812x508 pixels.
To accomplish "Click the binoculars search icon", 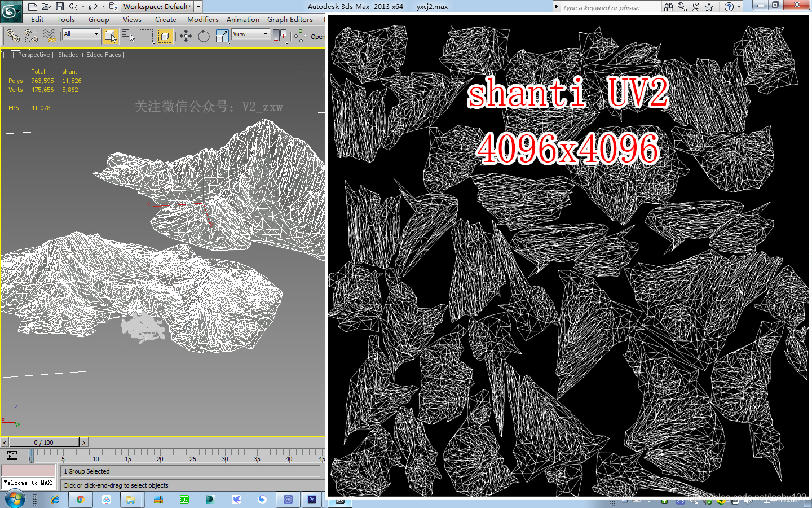I will [669, 7].
